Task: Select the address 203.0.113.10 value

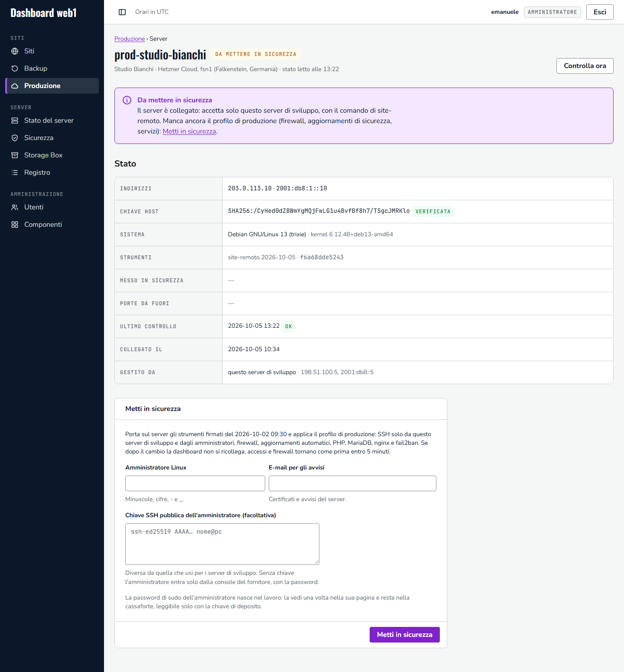Action: (x=250, y=189)
